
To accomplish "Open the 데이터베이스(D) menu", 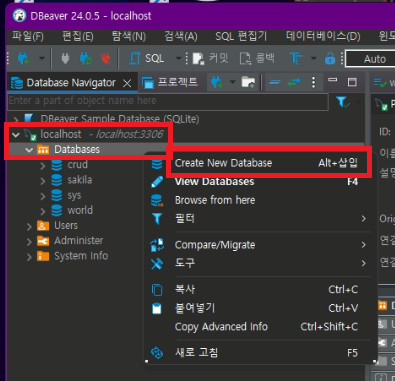I will (323, 36).
